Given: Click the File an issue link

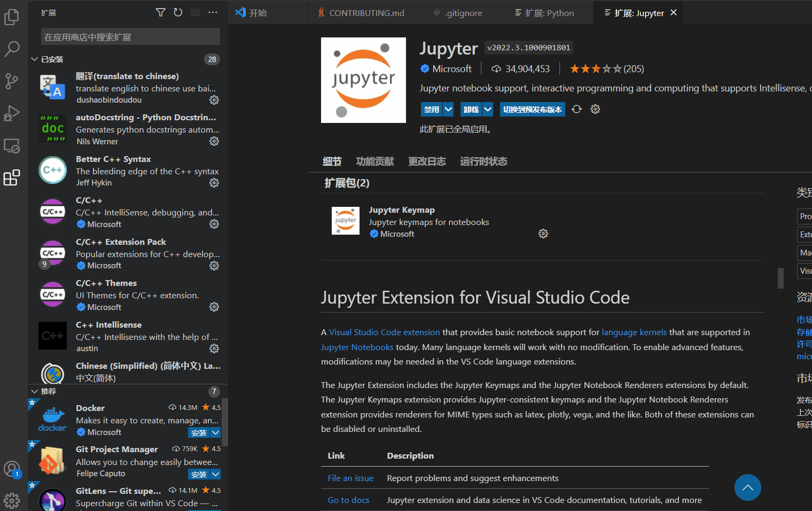Looking at the screenshot, I should (350, 478).
